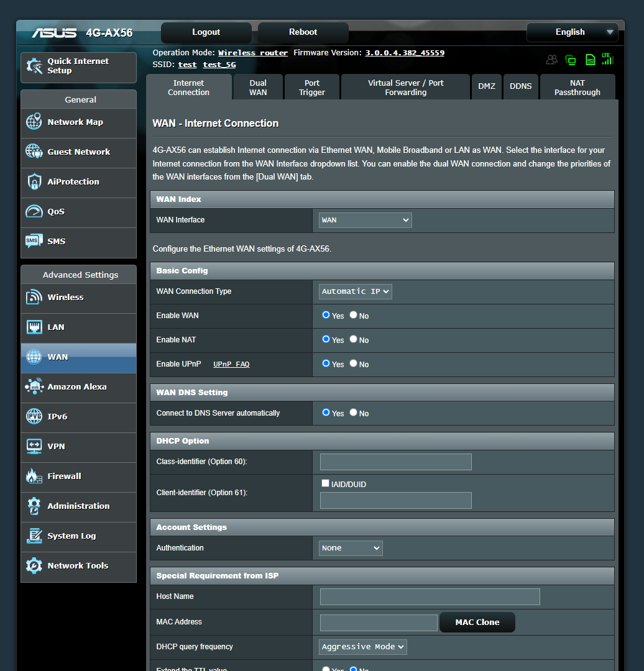
Task: Open the Network Tools cog icon
Action: click(x=34, y=565)
